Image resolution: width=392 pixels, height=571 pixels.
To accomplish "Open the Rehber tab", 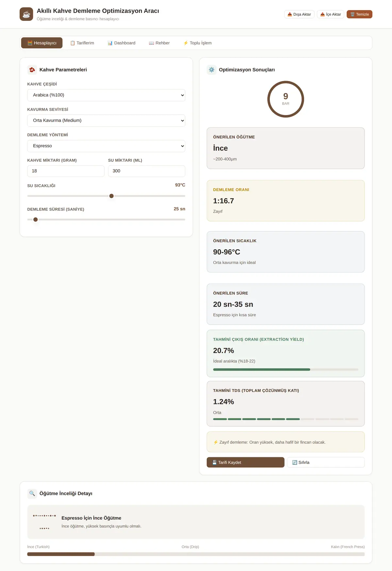I will coord(159,43).
